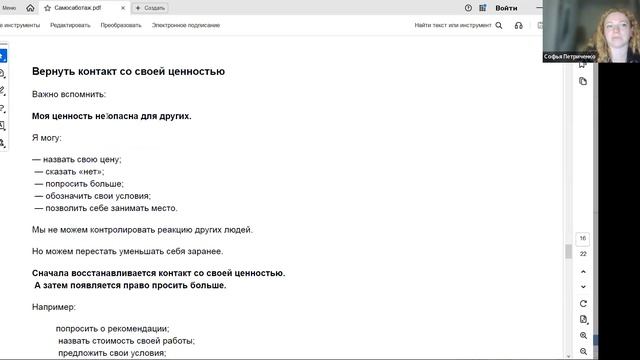This screenshot has height=360, width=640.
Task: Close the Самосаботаж.pdf tab
Action: point(123,8)
